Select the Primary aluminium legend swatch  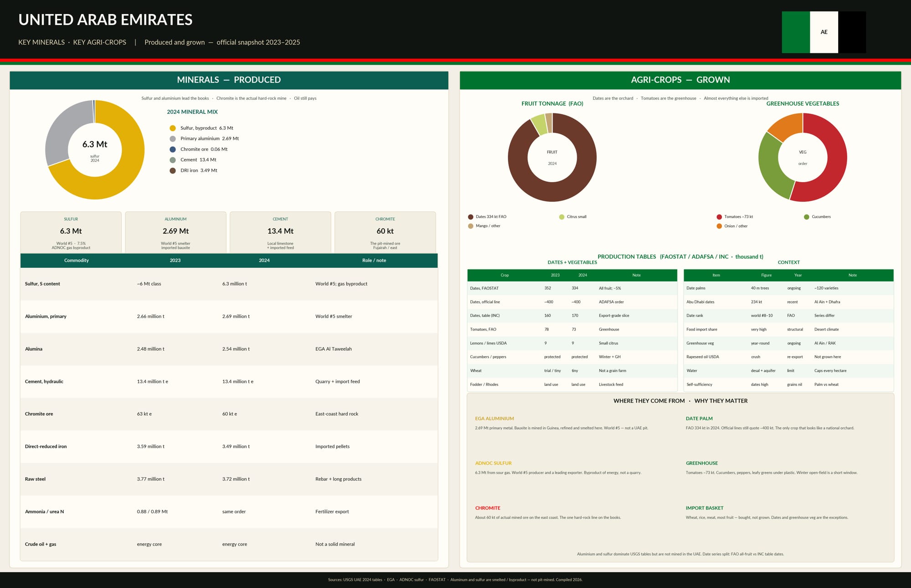tap(173, 138)
